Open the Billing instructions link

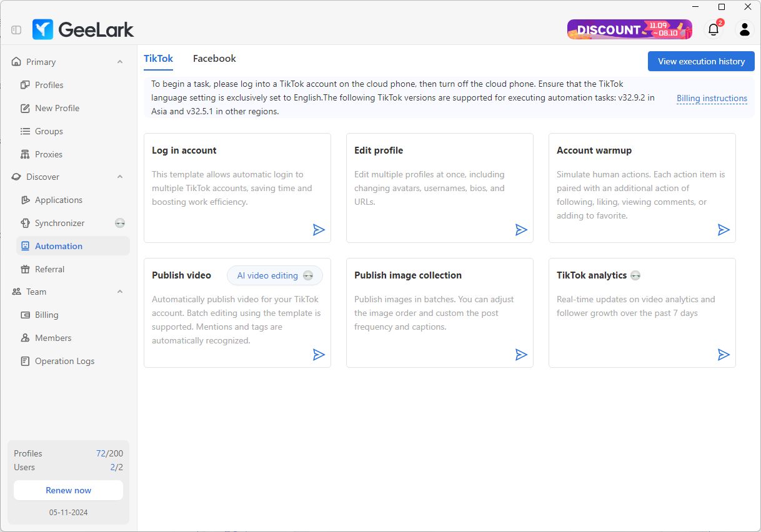tap(712, 98)
